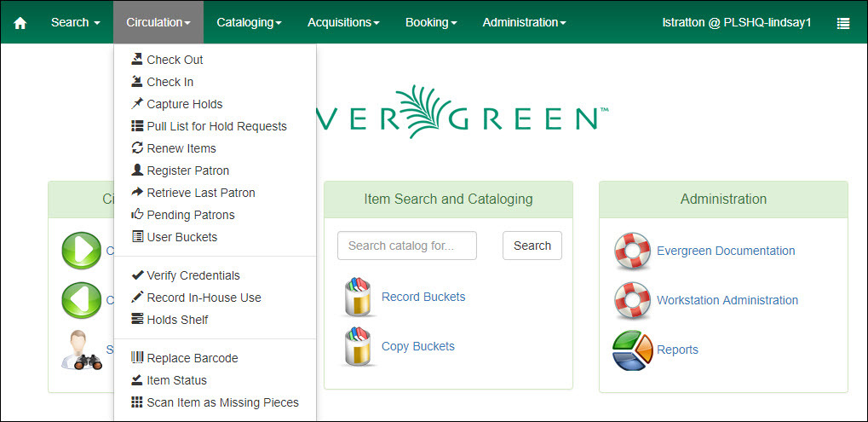Image resolution: width=868 pixels, height=422 pixels.
Task: Click the Replace Barcode barcode icon
Action: point(137,358)
